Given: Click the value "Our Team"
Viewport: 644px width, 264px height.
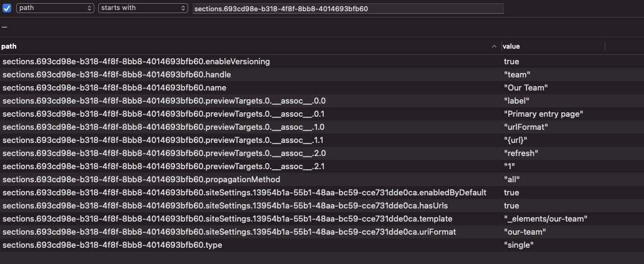Looking at the screenshot, I should (526, 88).
